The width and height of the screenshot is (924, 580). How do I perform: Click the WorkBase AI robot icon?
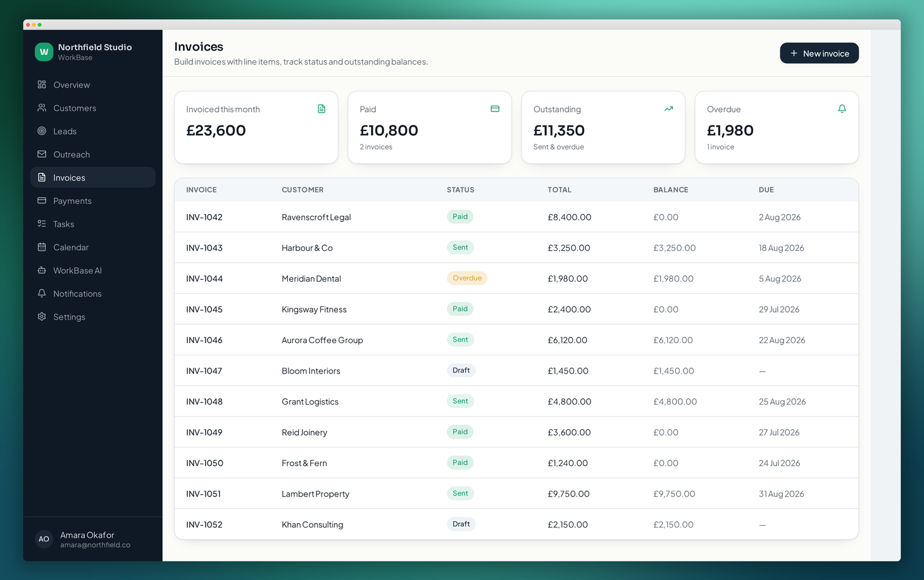tap(42, 270)
